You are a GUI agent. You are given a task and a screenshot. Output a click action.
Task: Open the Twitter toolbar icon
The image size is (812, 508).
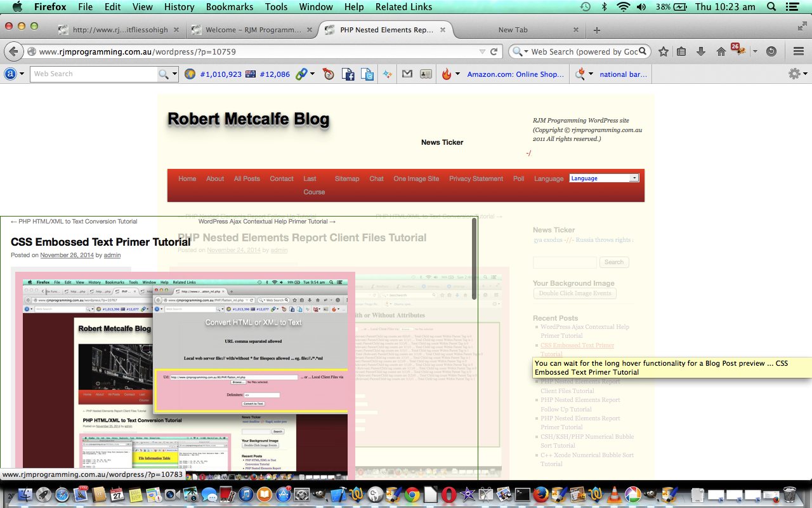pos(367,74)
